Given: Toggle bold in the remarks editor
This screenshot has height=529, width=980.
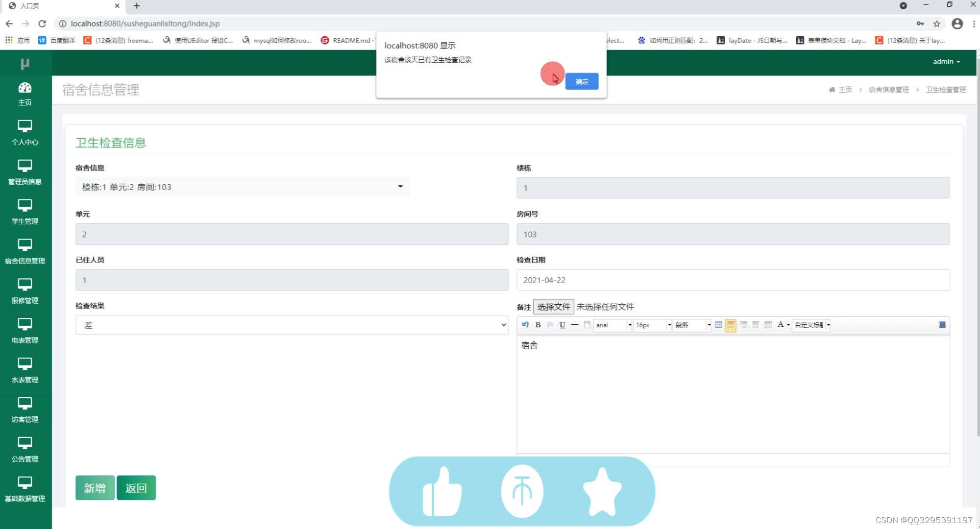Looking at the screenshot, I should (x=538, y=325).
